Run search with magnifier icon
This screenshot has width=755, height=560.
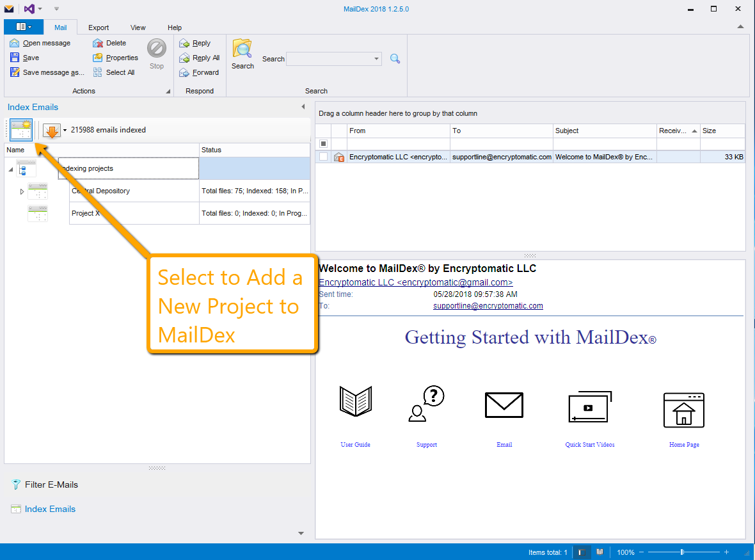[395, 59]
